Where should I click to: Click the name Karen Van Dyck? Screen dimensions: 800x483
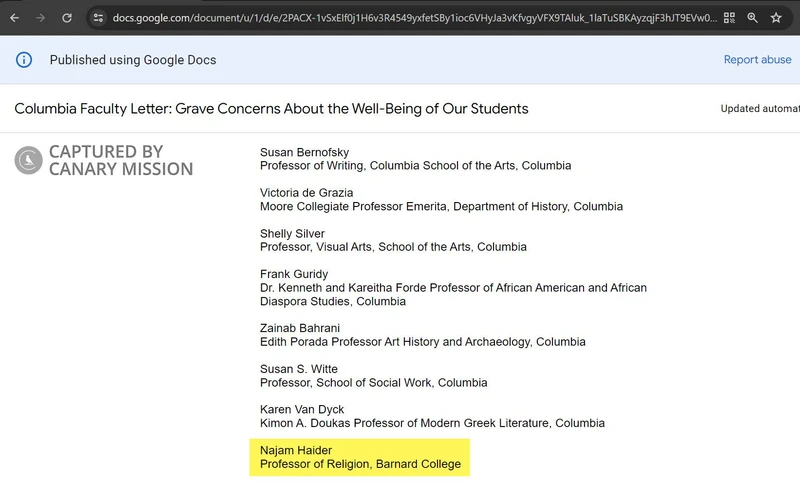coord(302,410)
